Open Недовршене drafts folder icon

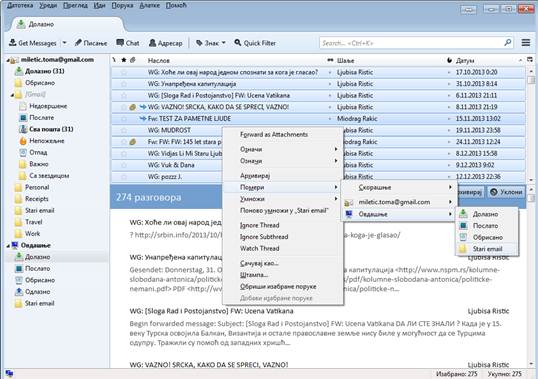pos(23,106)
